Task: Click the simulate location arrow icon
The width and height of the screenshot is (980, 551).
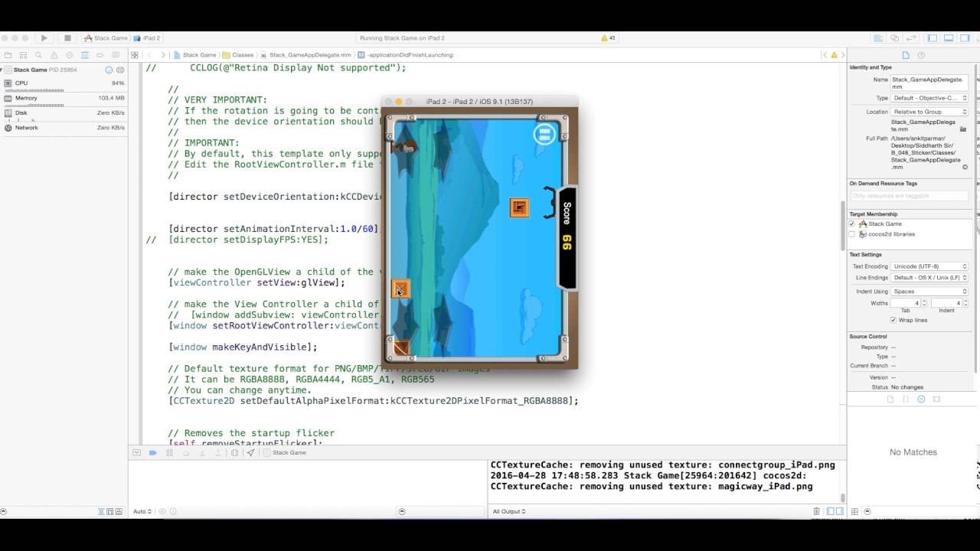Action: [250, 453]
